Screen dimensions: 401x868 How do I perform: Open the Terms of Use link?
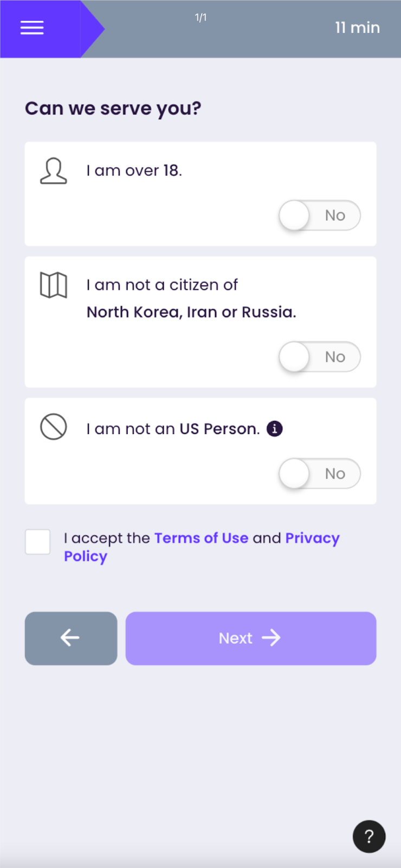click(x=201, y=538)
